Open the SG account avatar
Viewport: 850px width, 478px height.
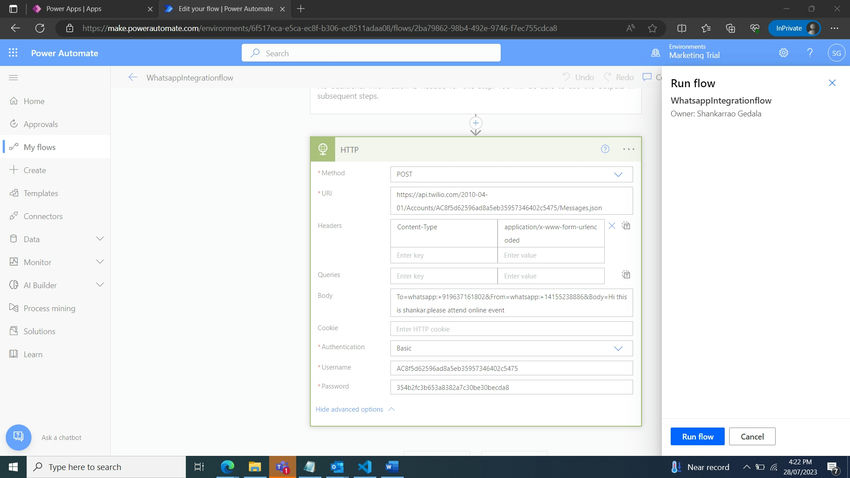point(836,53)
